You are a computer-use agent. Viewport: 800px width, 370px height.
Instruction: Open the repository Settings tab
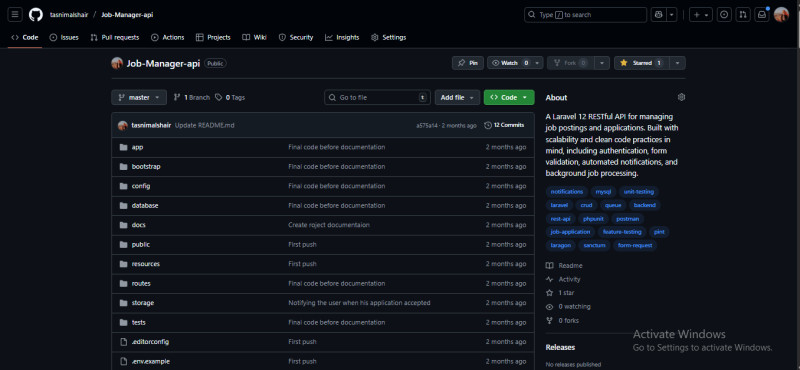click(x=388, y=37)
